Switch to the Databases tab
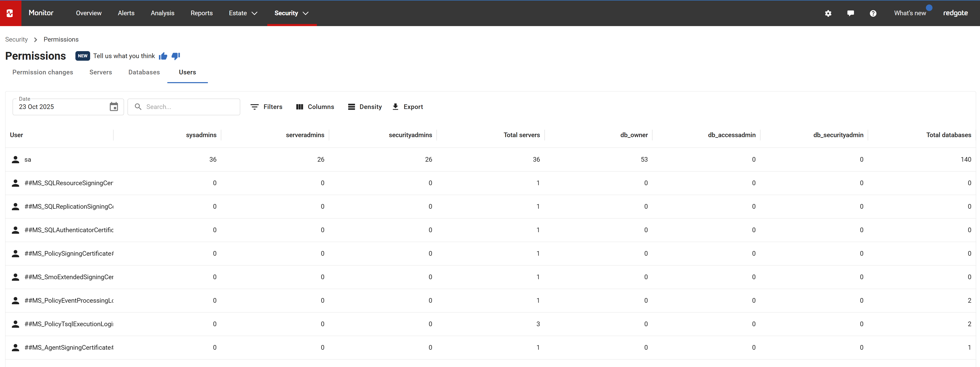This screenshot has height=367, width=980. (144, 72)
